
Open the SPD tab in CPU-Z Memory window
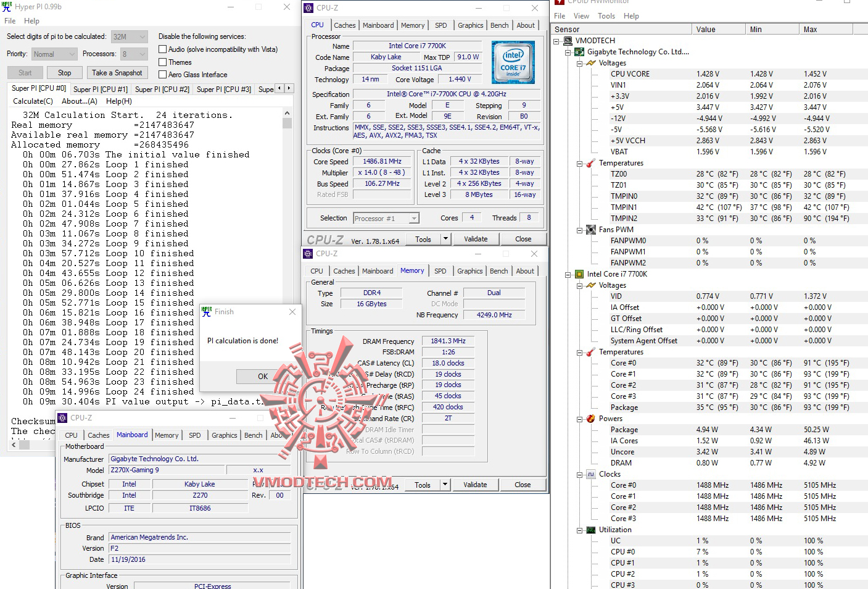click(x=440, y=271)
